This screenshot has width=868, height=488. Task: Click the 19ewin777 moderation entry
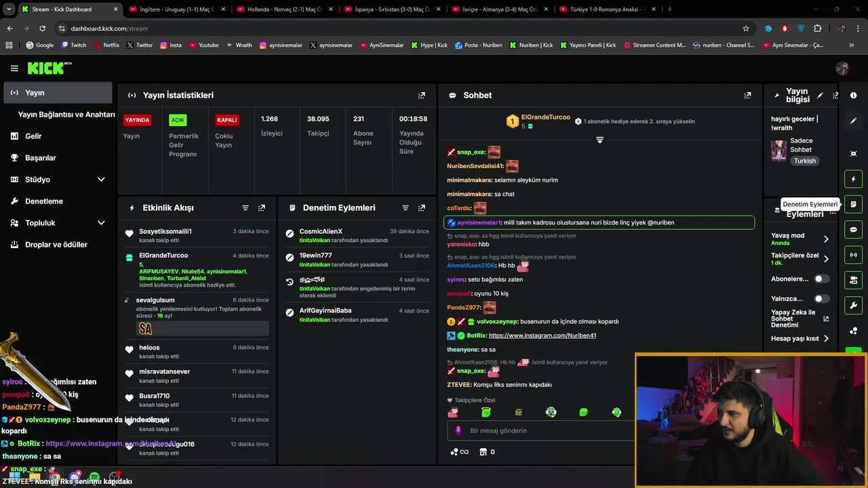tap(358, 260)
